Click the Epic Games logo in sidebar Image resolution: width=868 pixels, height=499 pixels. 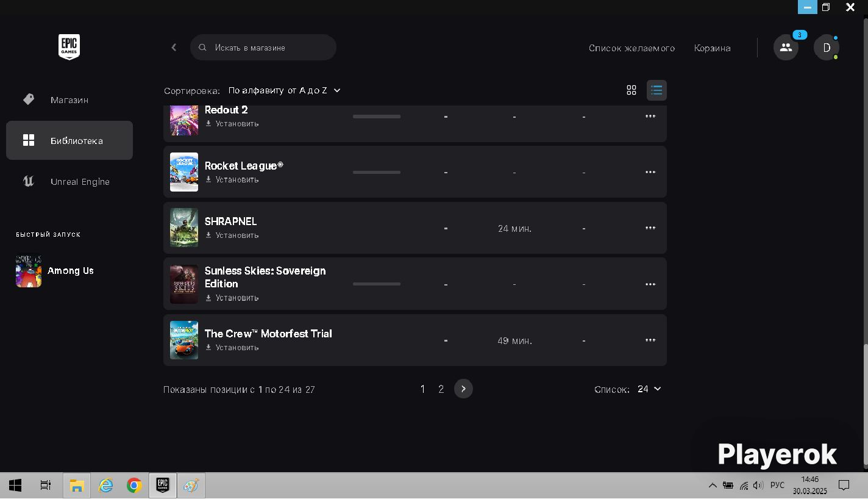[69, 47]
